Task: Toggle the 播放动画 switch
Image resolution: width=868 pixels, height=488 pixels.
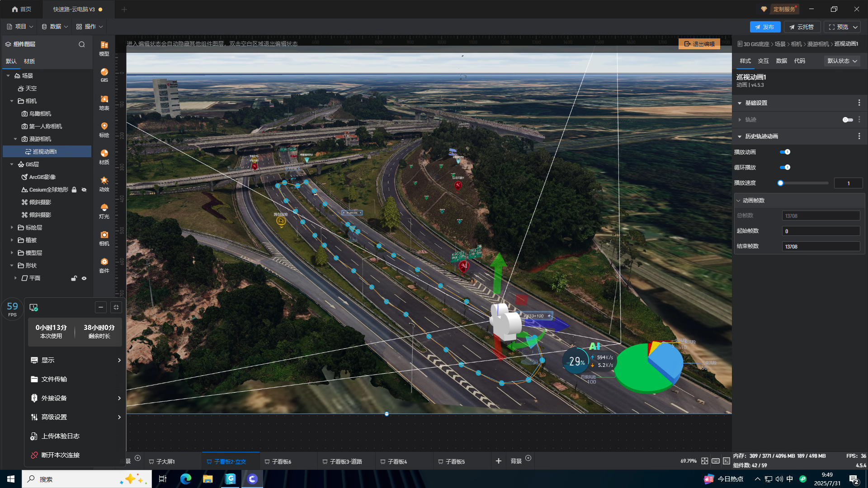Action: pyautogui.click(x=785, y=152)
